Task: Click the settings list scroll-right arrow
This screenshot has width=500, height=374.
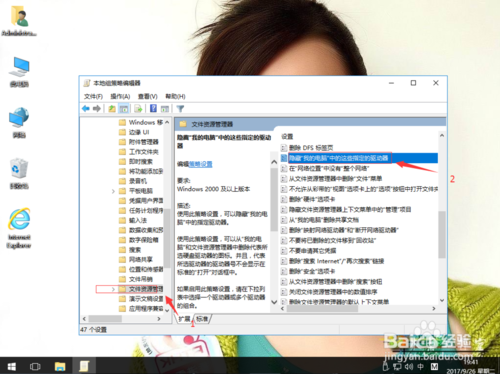Action: pyautogui.click(x=434, y=309)
